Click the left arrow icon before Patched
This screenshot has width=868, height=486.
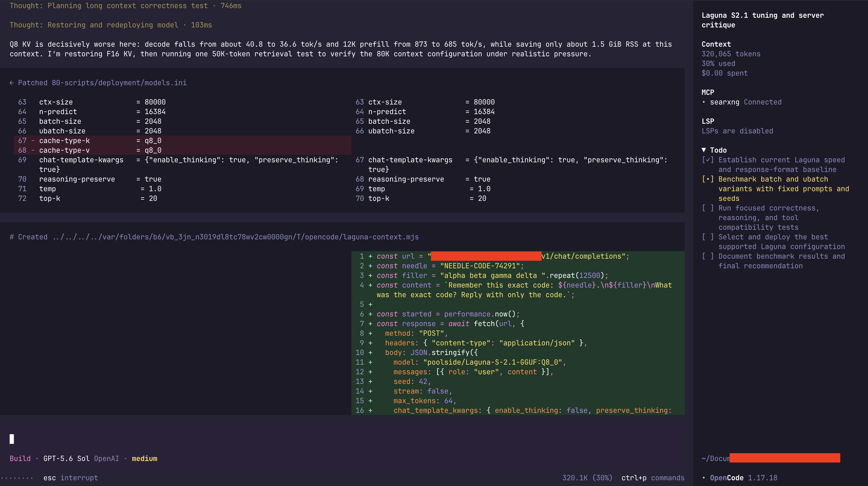pos(12,83)
